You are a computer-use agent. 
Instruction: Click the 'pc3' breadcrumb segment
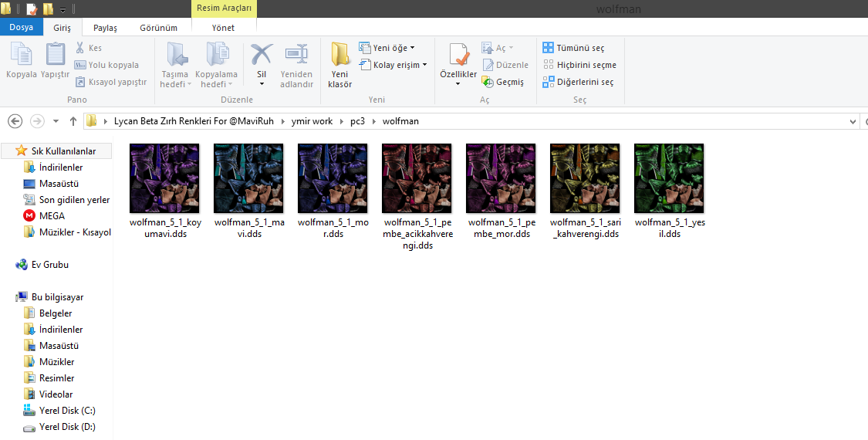(x=357, y=120)
